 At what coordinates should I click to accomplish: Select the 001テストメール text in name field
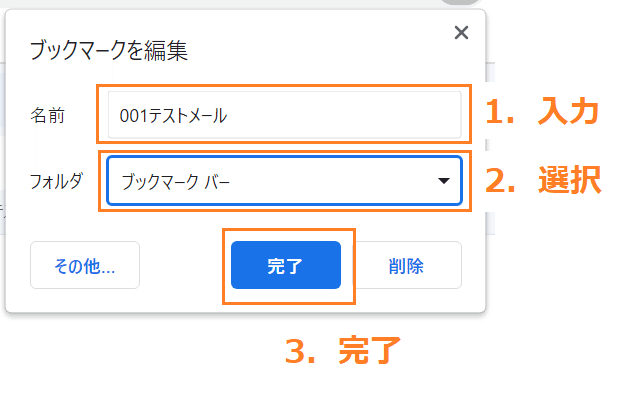[173, 116]
